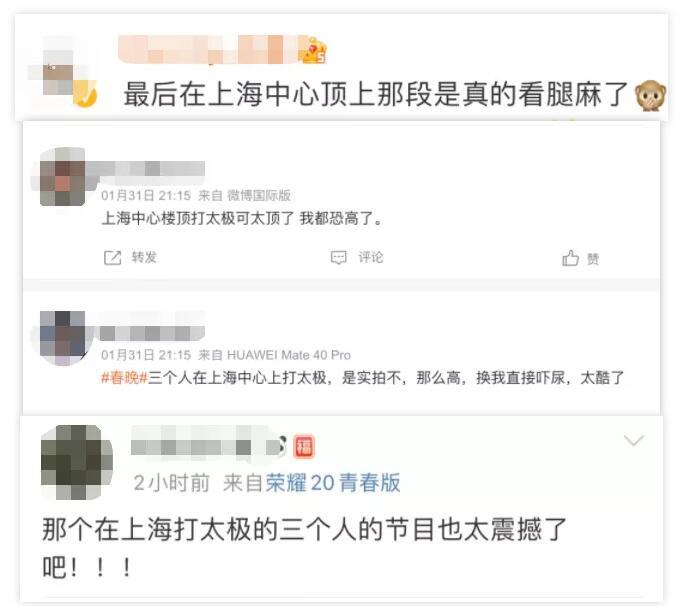Expand the chevron menu on the bottom post
This screenshot has height=606, width=690.
click(634, 440)
